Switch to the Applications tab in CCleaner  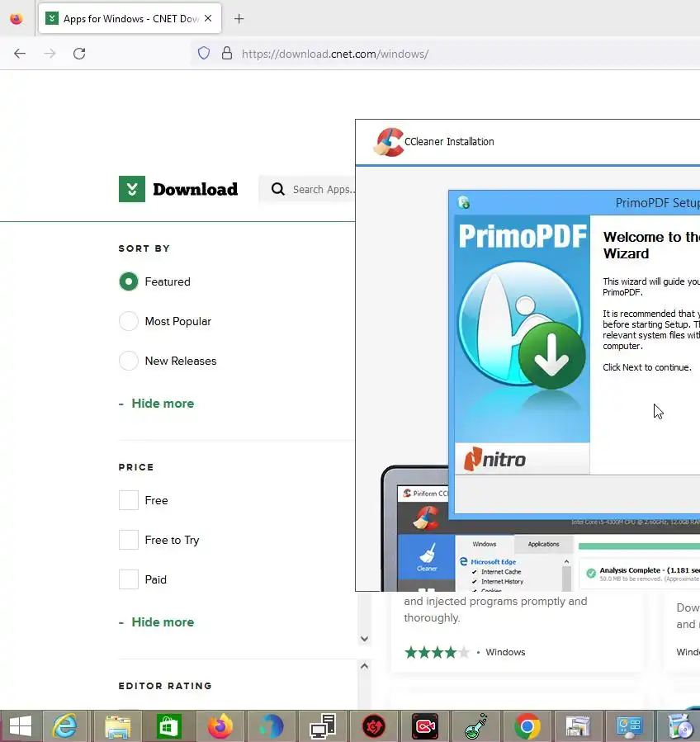[543, 544]
